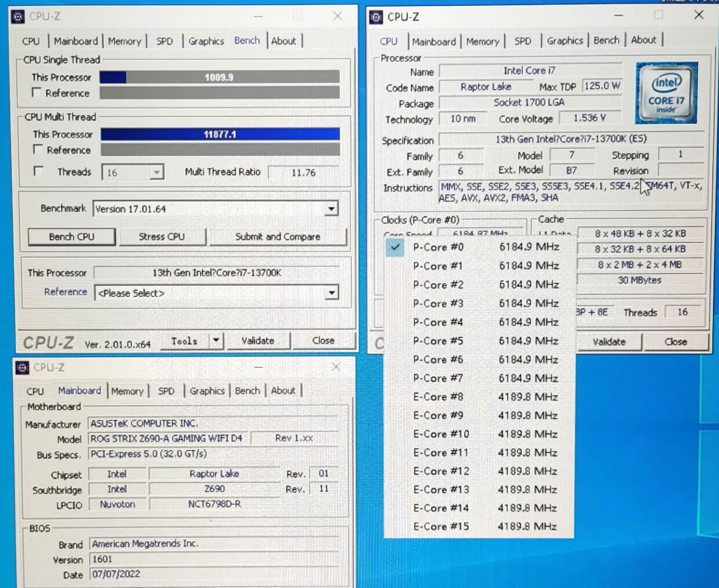
Task: Click Submit and Compare
Action: point(278,236)
